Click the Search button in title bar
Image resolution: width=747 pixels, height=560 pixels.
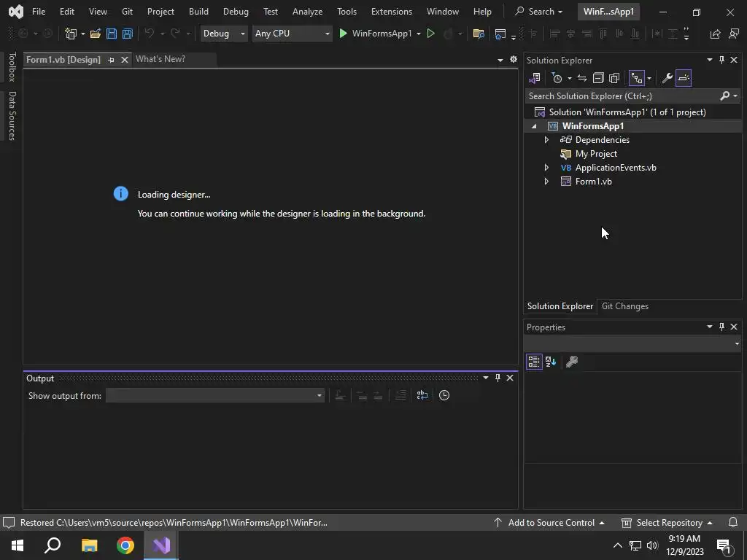click(x=539, y=12)
